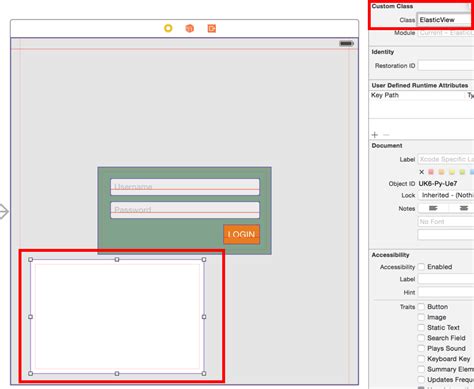Check the Search Field trait checkbox
Screen dimensions: 474x389
point(421,338)
